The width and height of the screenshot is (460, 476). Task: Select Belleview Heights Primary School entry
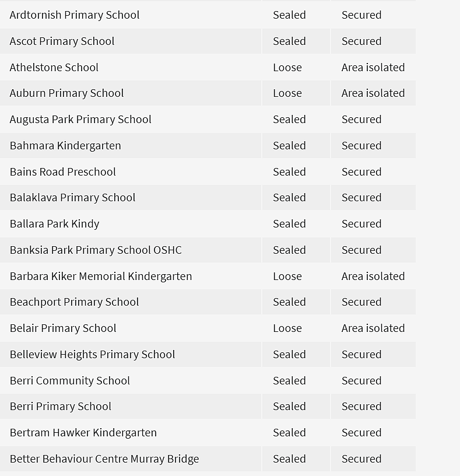pyautogui.click(x=208, y=354)
